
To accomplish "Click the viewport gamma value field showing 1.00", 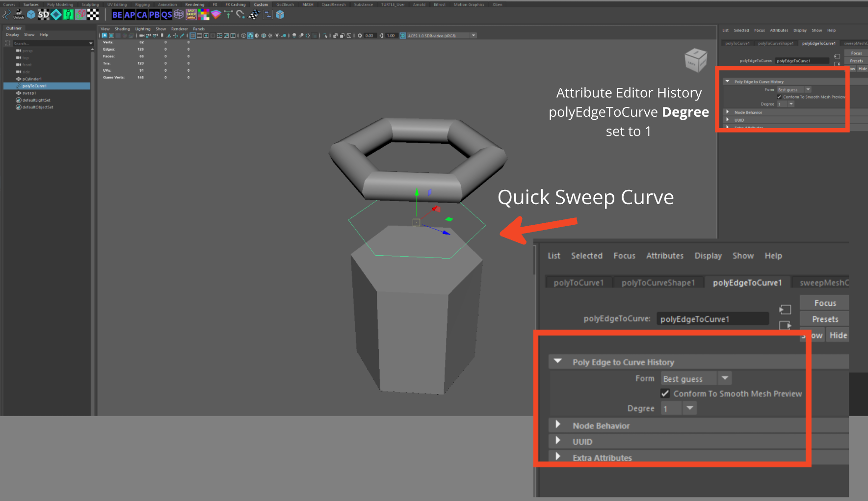I will [x=391, y=35].
